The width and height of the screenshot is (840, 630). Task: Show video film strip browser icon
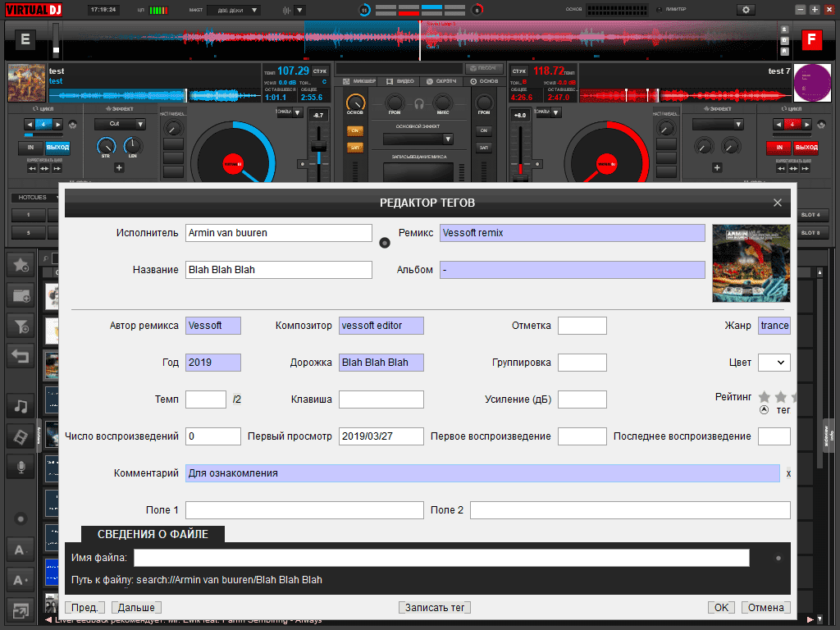coord(21,436)
